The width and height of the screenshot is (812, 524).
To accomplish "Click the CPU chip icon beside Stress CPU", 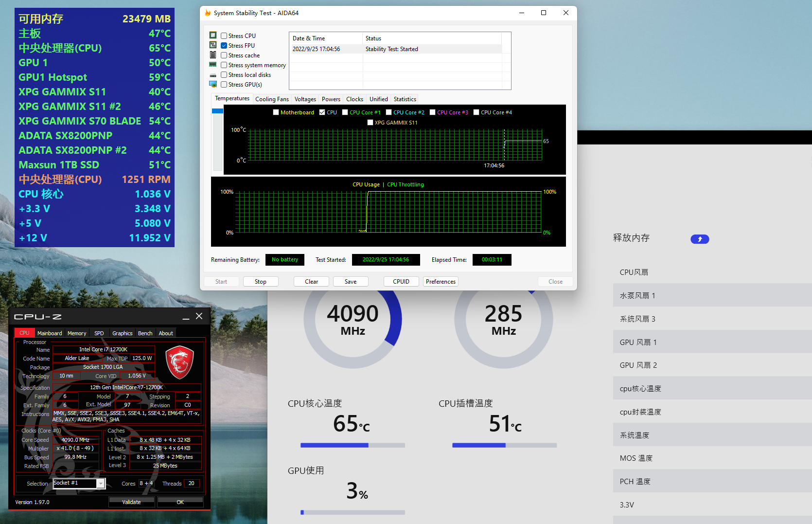I will 213,35.
